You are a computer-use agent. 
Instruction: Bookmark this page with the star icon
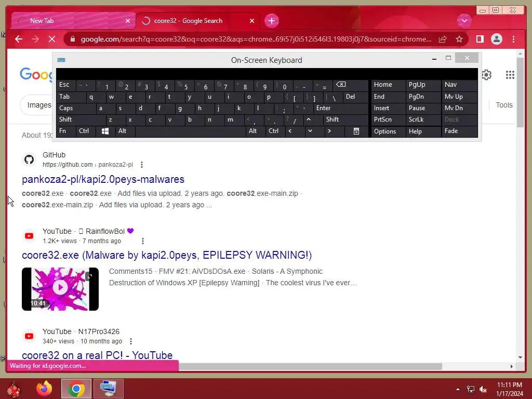[x=459, y=39]
